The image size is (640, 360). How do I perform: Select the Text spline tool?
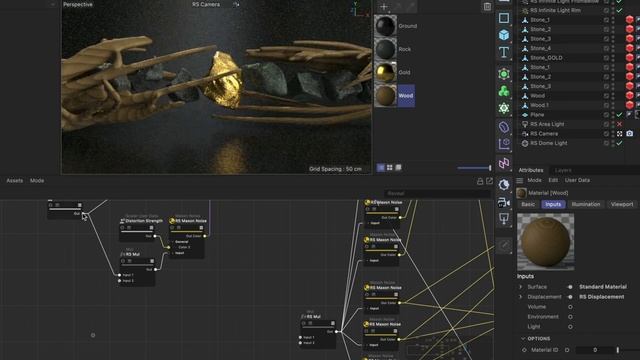coord(504,52)
